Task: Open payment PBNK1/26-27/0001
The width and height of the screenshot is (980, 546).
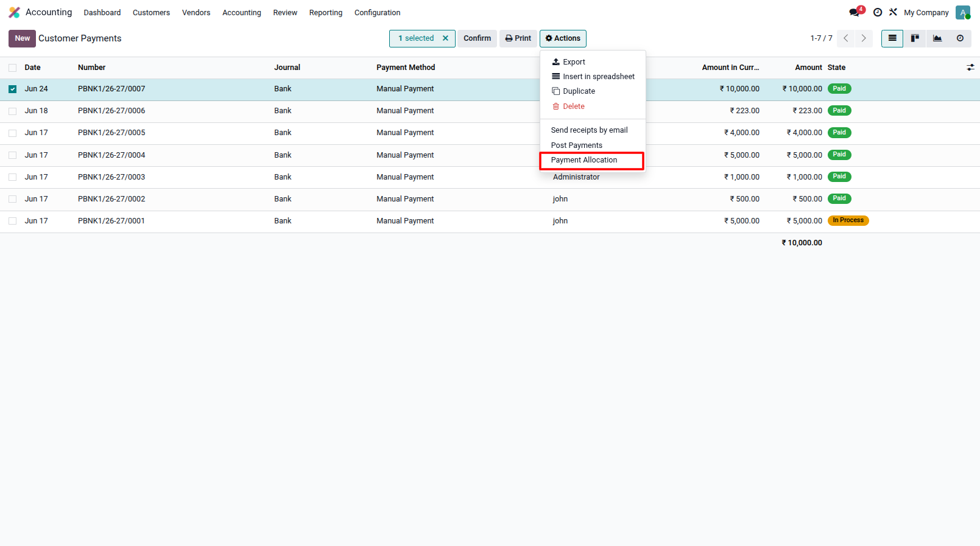Action: point(111,221)
